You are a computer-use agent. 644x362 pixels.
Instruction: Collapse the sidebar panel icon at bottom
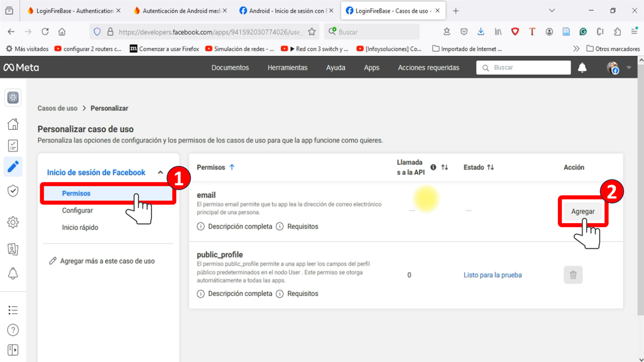[13, 349]
